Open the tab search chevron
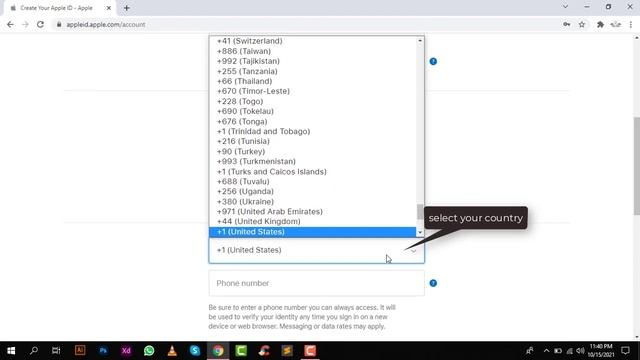The image size is (640, 360). (x=565, y=7)
